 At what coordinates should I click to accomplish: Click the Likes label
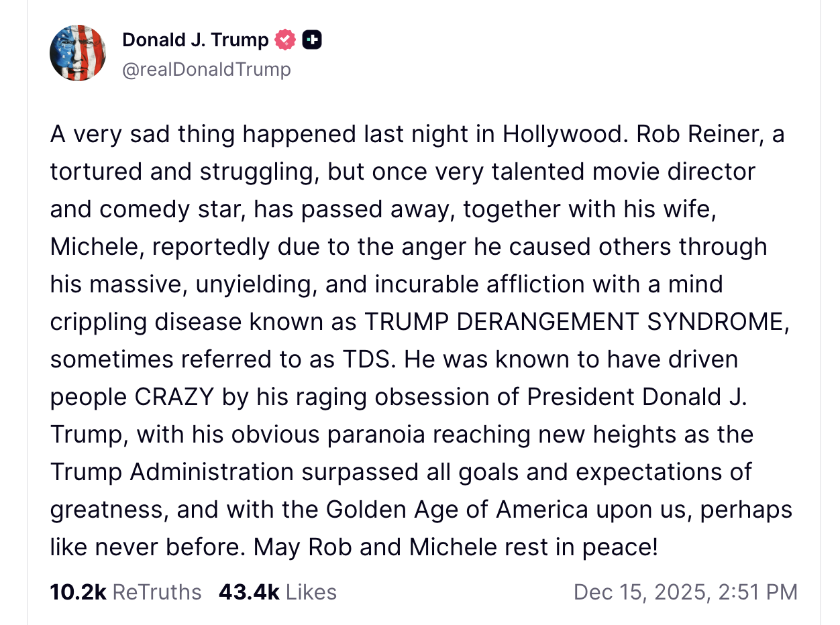tap(311, 592)
